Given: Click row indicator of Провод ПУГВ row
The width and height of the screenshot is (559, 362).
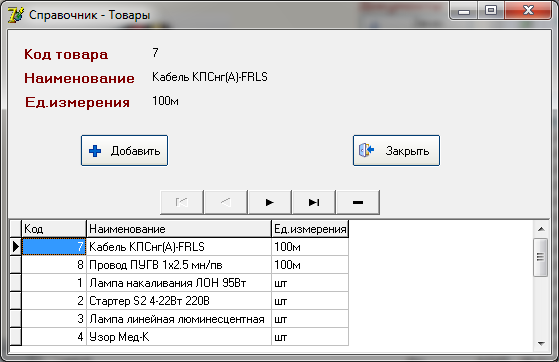Looking at the screenshot, I should click(15, 265).
